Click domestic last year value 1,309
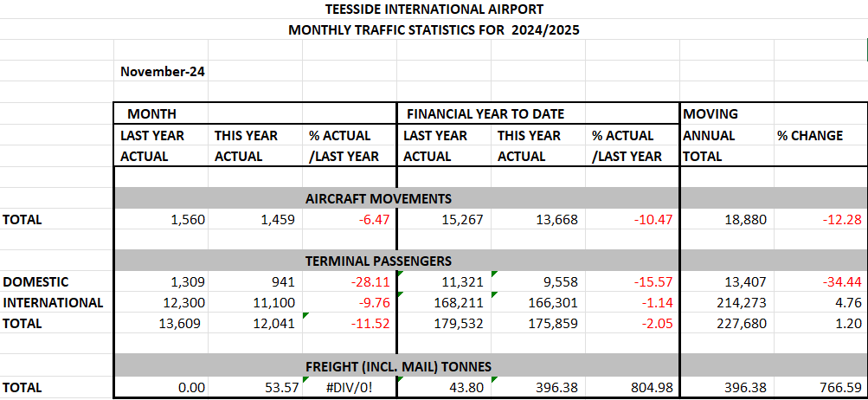This screenshot has height=400, width=868. (161, 282)
